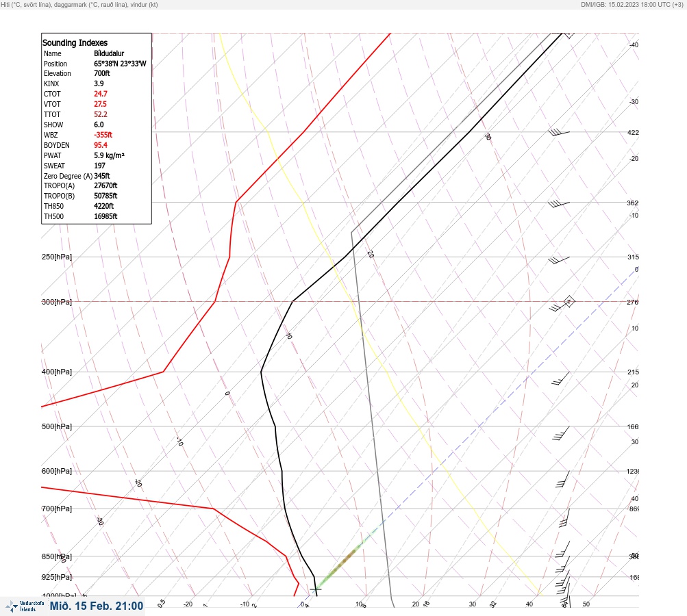Screen dimensions: 687x616
Task: Click the BOYDEN value 95.4
Action: pos(100,145)
